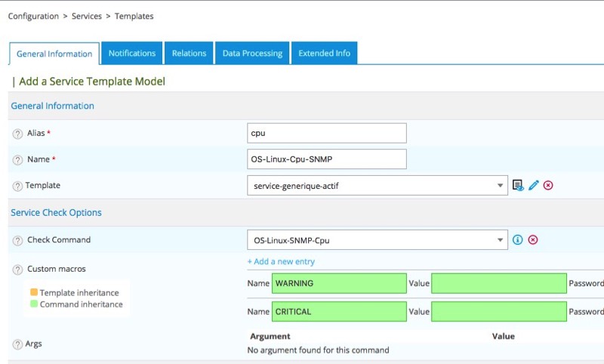Click help icon next to Custom macros

[x=17, y=270]
